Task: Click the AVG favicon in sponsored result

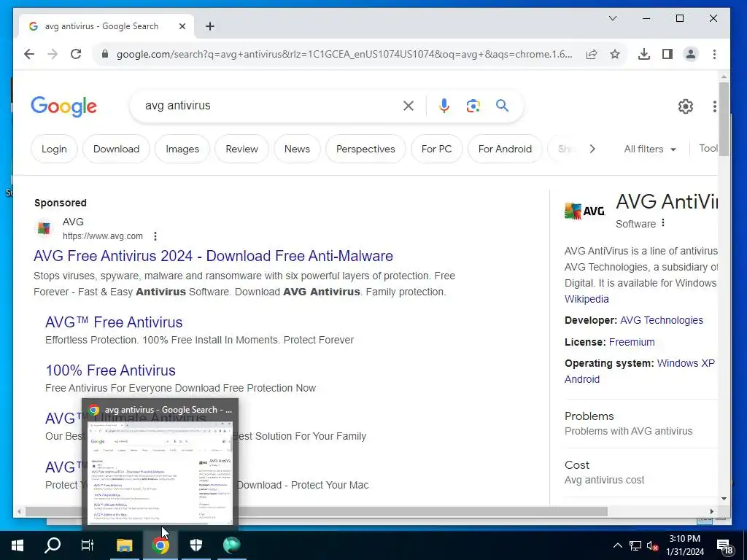Action: pos(44,228)
